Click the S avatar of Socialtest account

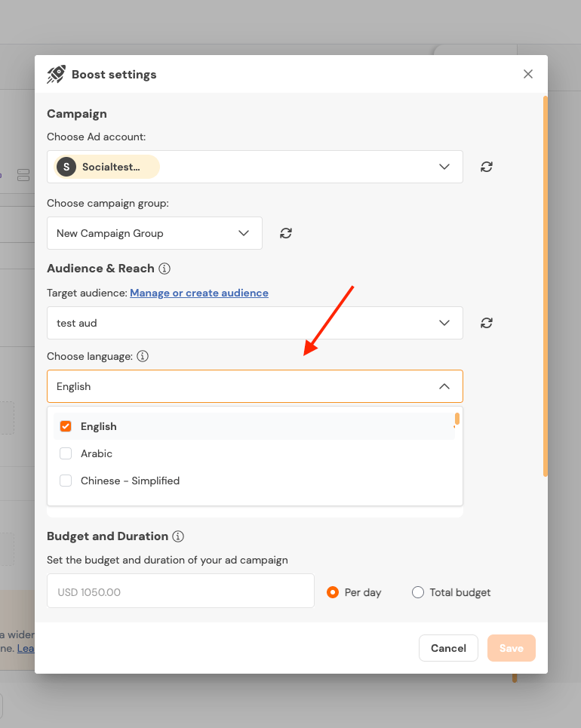coord(66,167)
